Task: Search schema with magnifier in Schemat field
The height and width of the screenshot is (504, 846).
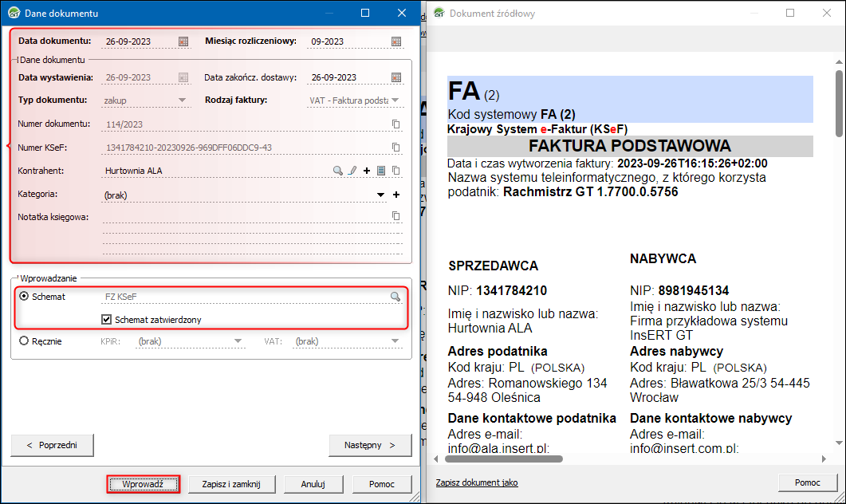Action: (395, 297)
